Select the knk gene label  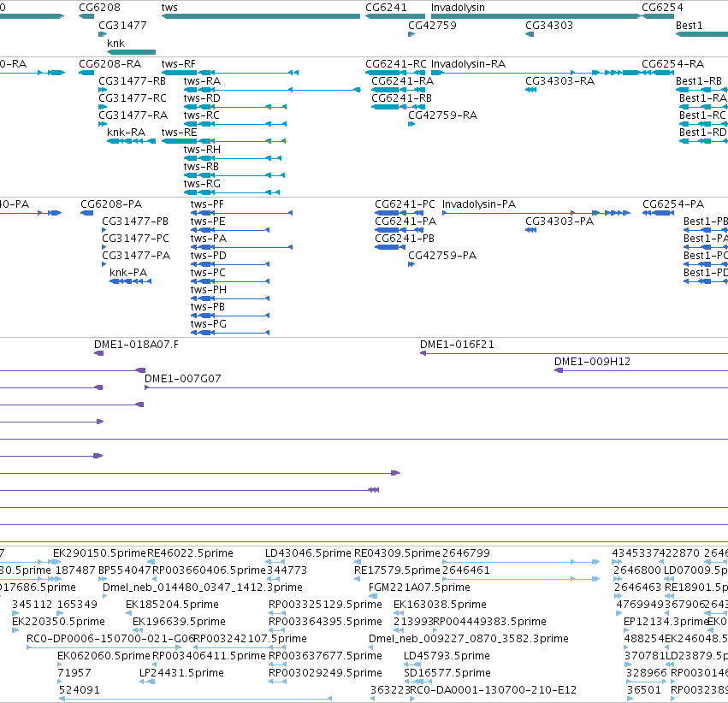click(115, 43)
